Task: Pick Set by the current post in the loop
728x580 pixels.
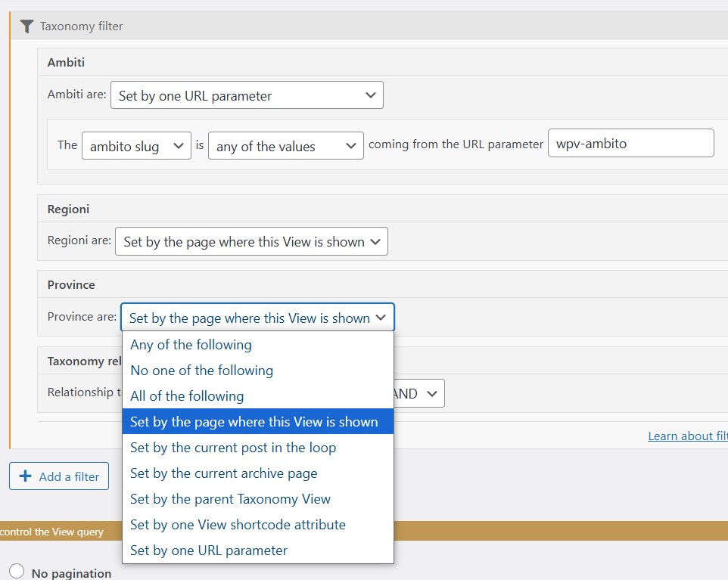Action: click(232, 448)
